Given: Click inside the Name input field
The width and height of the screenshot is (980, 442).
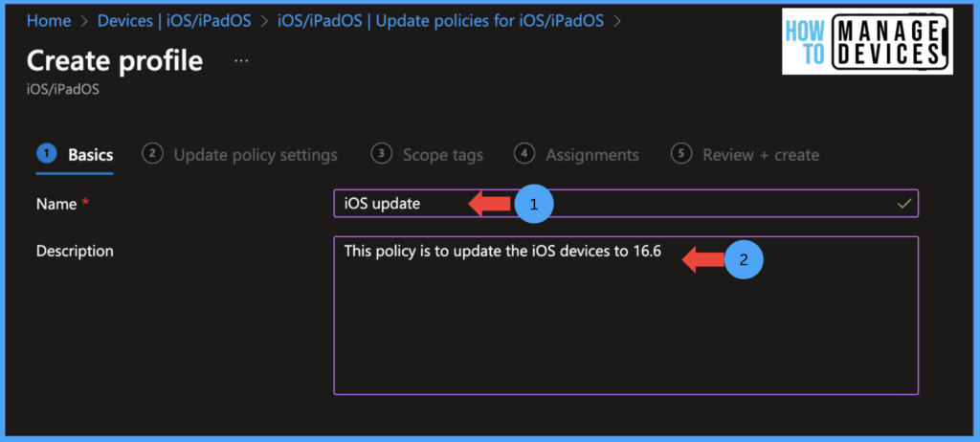Looking at the screenshot, I should coord(626,203).
